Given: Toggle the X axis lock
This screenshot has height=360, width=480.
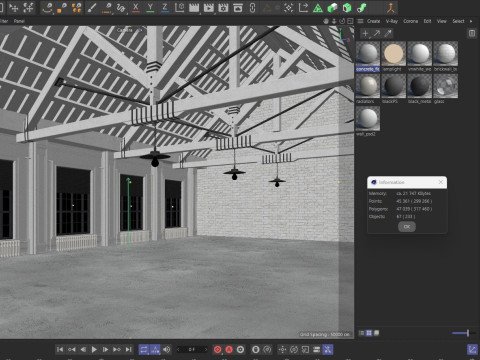Looking at the screenshot, I should pyautogui.click(x=136, y=7).
